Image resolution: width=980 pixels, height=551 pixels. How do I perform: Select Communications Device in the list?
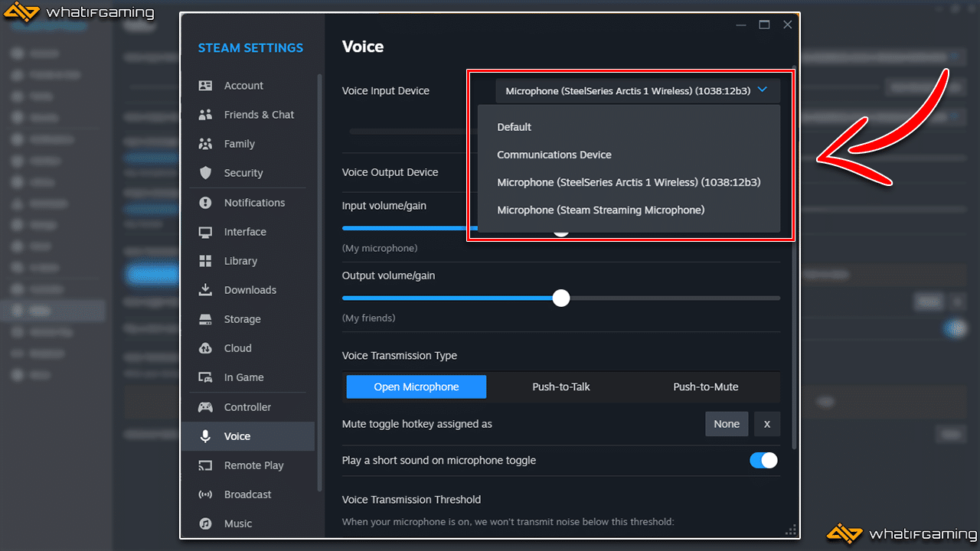click(554, 155)
